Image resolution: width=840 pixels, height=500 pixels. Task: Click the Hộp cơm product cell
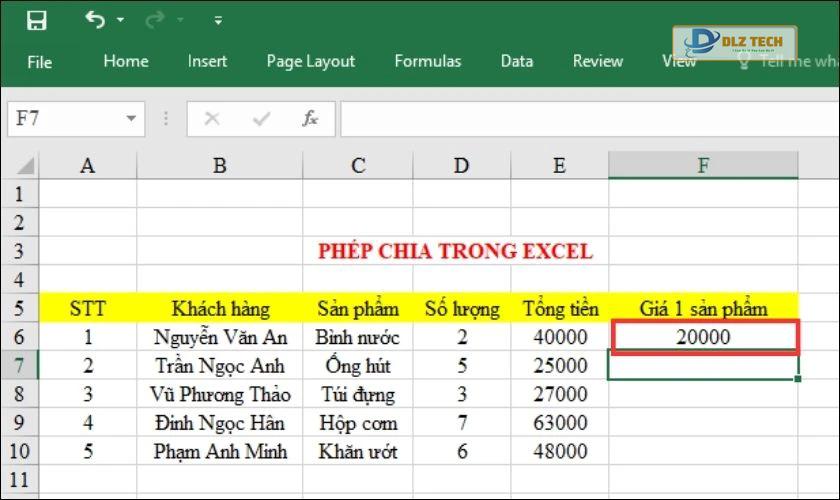click(x=358, y=423)
